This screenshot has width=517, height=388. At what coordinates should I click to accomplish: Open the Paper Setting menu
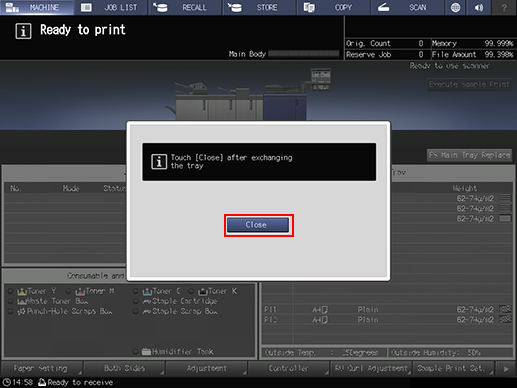click(42, 368)
